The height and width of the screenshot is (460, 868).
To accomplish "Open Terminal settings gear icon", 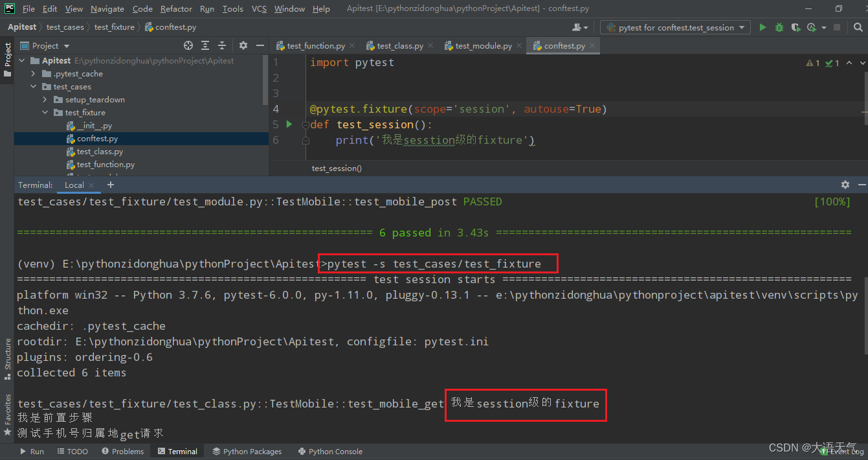I will tap(845, 185).
